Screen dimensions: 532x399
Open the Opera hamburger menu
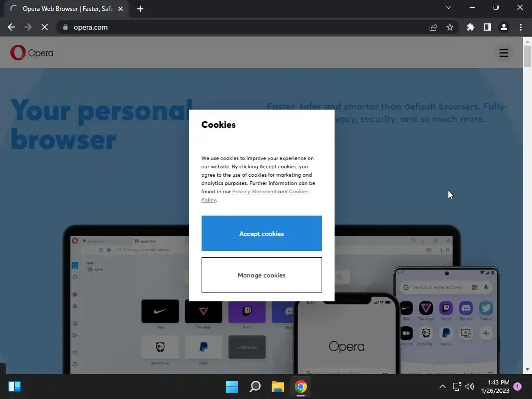click(504, 53)
